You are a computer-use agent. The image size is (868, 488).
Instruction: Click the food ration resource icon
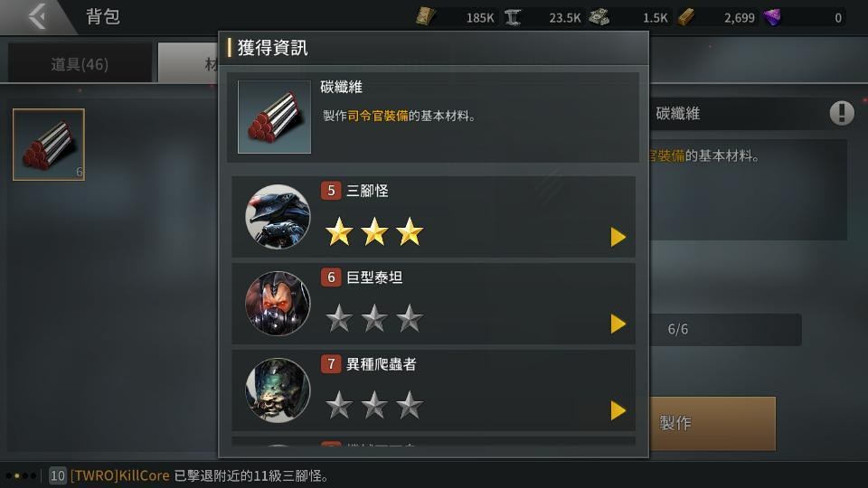point(425,17)
